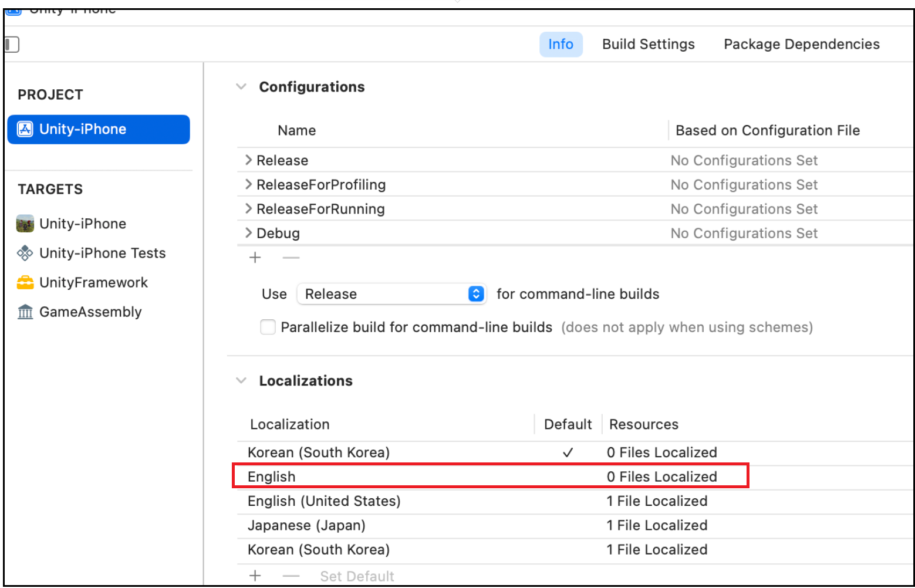Click the GameAssembly library building icon
The image size is (915, 588).
25,312
